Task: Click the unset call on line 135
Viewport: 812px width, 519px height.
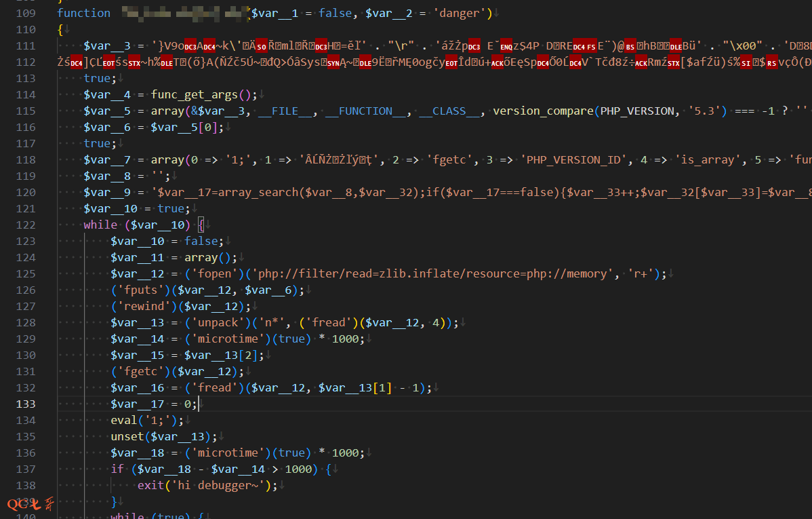Action: [127, 436]
